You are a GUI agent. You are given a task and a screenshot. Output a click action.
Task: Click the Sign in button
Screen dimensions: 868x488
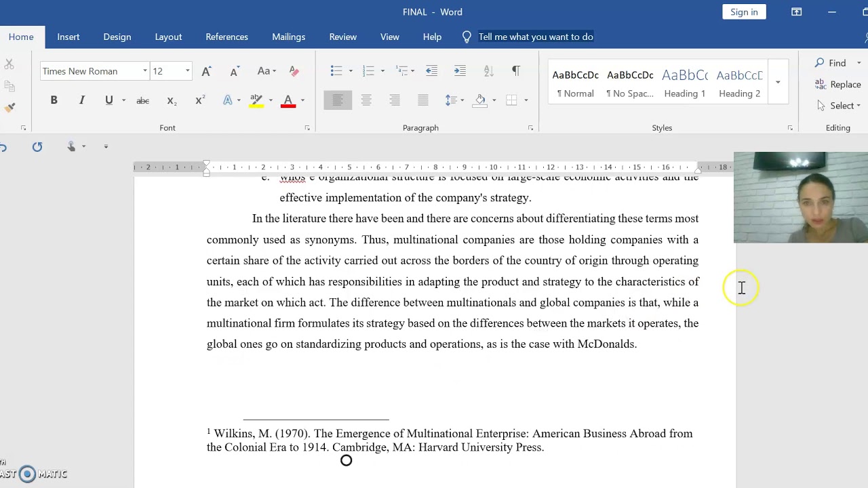click(x=744, y=12)
